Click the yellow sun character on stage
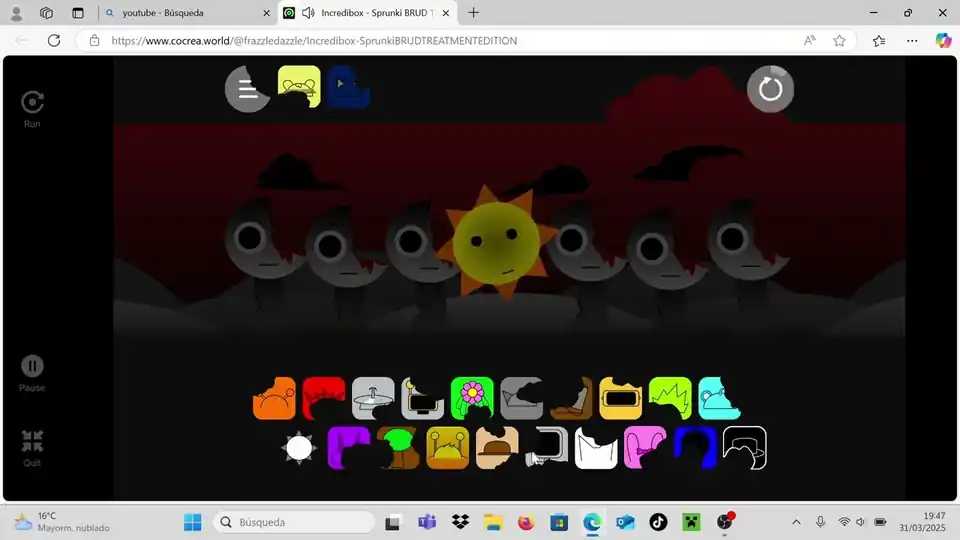 (496, 242)
